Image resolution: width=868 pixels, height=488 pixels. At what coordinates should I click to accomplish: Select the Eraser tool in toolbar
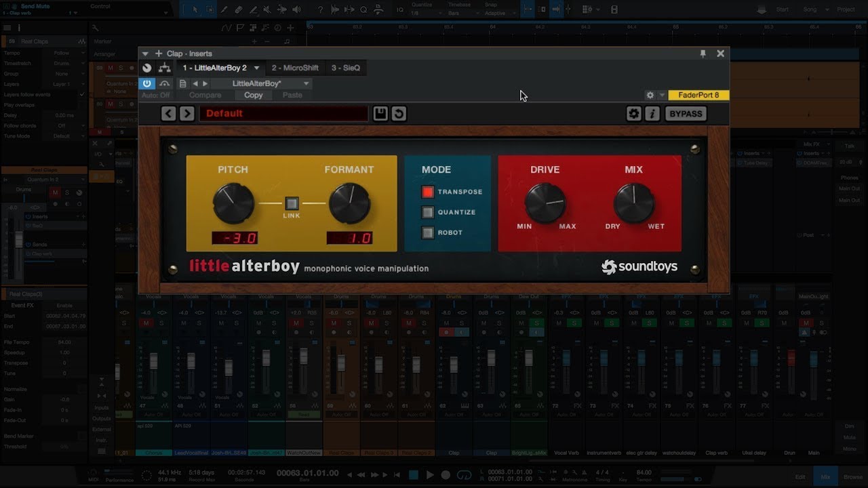tap(238, 9)
